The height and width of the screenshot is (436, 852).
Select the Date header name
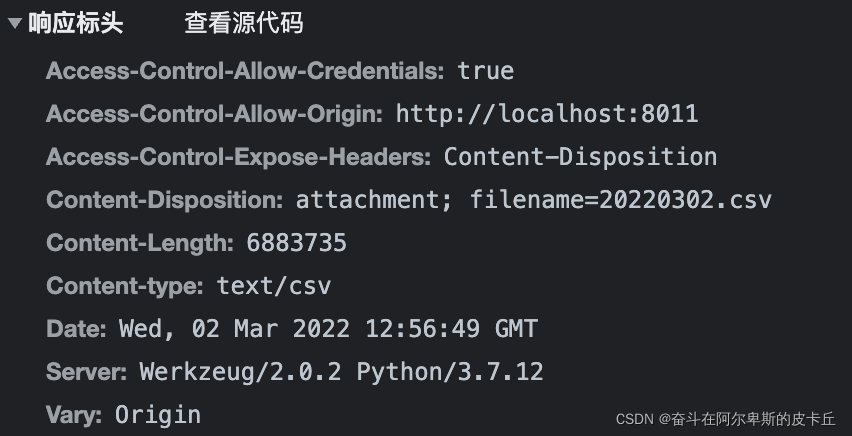[76, 329]
